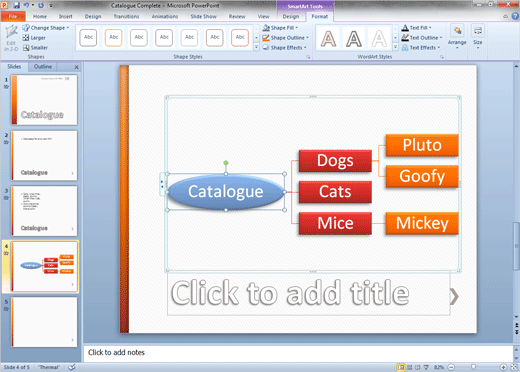520x372 pixels.
Task: Open Shape Outline dropdown
Action: click(286, 38)
